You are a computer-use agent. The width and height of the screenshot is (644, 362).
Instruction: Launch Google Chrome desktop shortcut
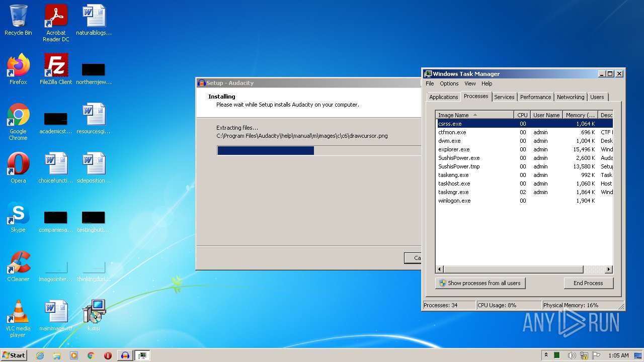[x=18, y=122]
